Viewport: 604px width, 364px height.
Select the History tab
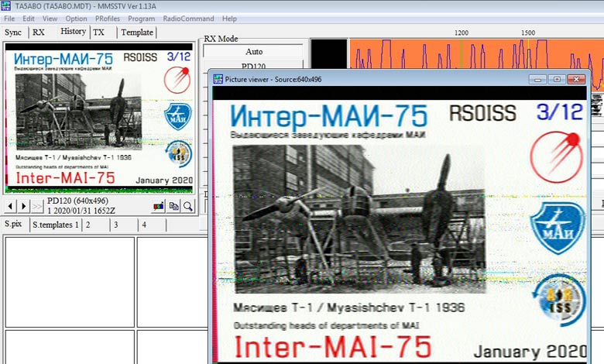(x=74, y=31)
